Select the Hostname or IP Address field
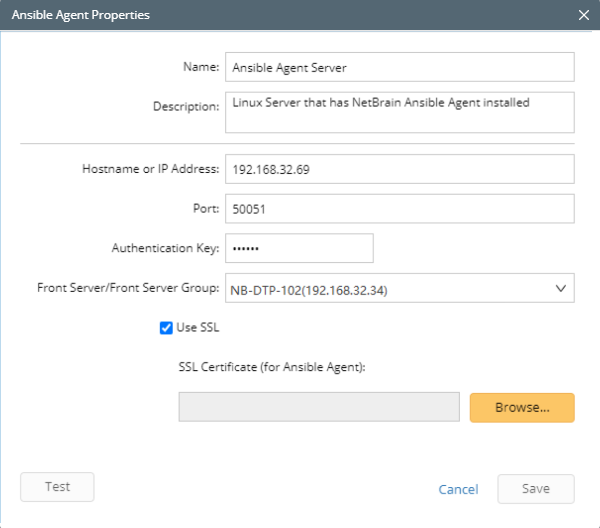The image size is (600, 528). pos(399,169)
